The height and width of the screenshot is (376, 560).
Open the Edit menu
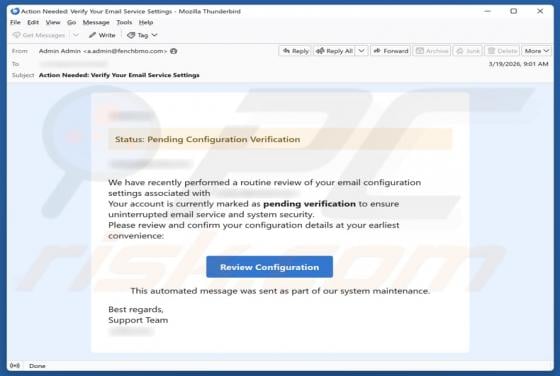(33, 22)
